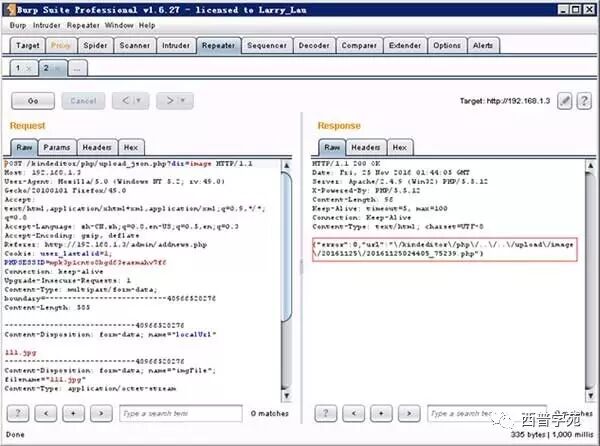Close Repeater tab 1 with its x
This screenshot has height=446, width=600.
(29, 69)
